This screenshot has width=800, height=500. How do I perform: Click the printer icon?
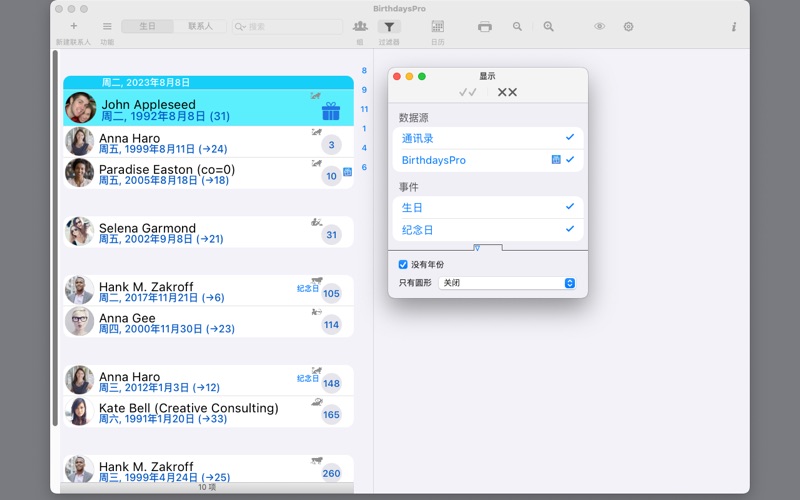[485, 27]
